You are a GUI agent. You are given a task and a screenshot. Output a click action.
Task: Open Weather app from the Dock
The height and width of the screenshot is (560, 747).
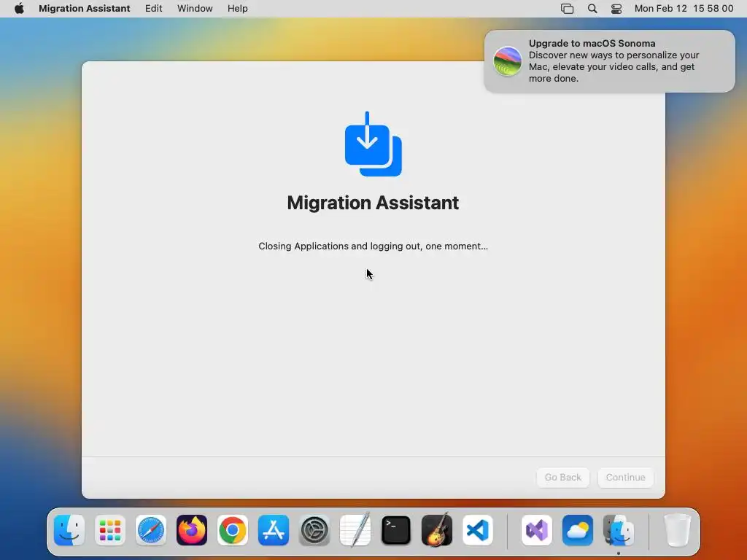(578, 530)
